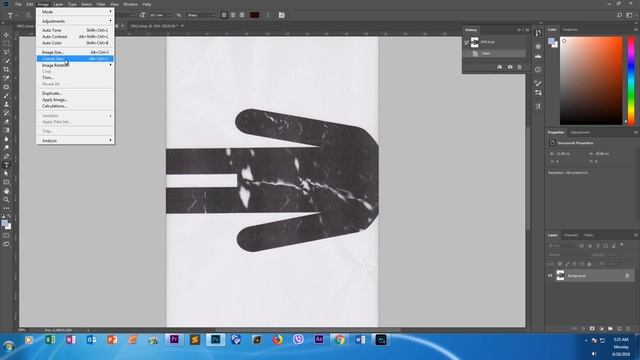Open Chrome from the taskbar
640x360 pixels.
point(340,340)
